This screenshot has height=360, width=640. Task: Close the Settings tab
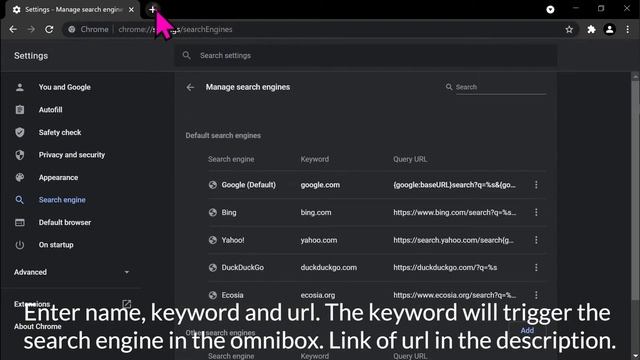click(x=131, y=9)
